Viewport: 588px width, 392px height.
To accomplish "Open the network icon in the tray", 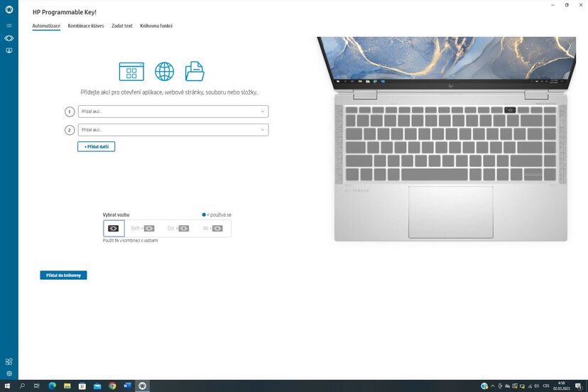I will tap(530, 386).
